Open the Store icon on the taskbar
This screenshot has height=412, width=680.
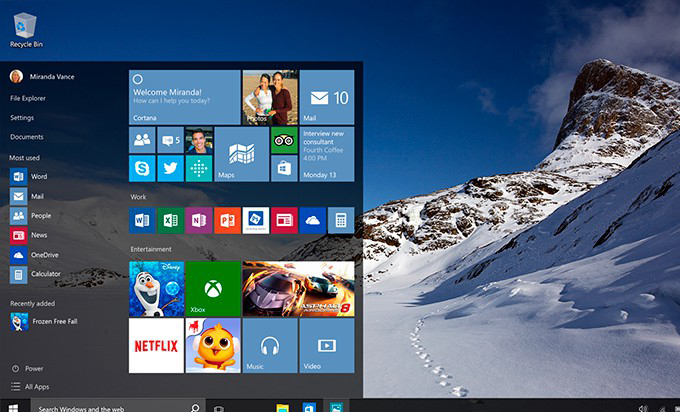(309, 408)
